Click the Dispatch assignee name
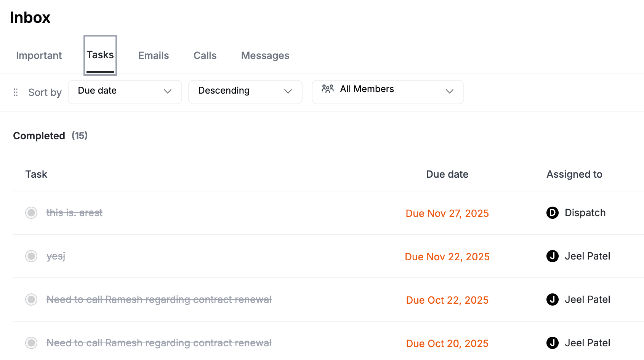644x360 pixels. click(585, 213)
